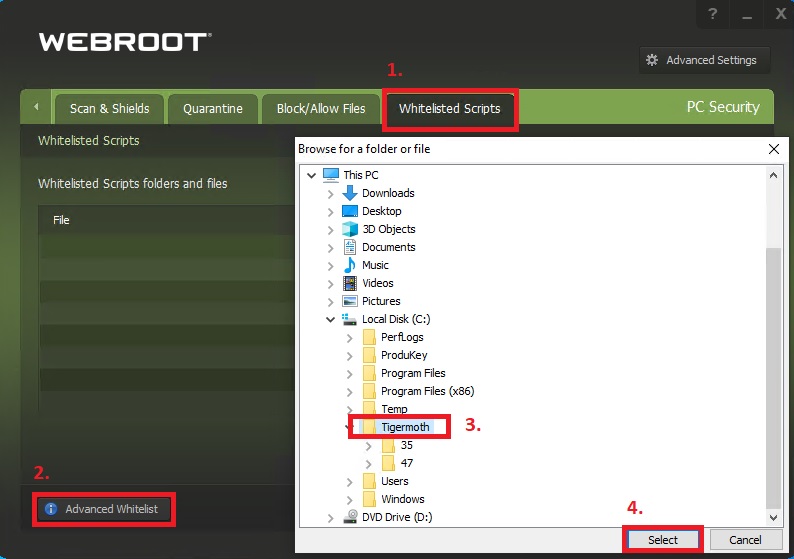Select the Pictures tree item label

[x=381, y=301]
